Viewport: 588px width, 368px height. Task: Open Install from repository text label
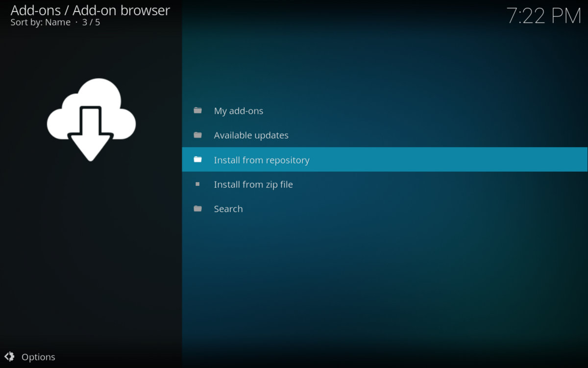[262, 160]
